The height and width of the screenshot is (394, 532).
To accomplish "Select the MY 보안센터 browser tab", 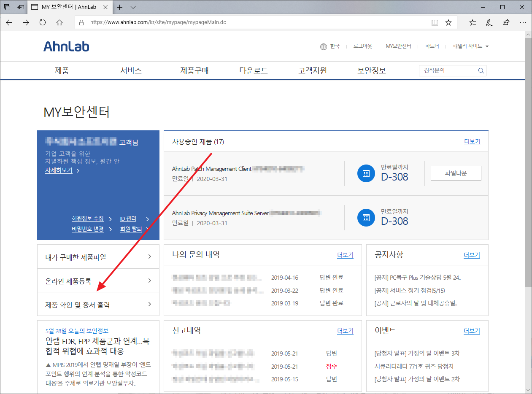I will pos(70,7).
